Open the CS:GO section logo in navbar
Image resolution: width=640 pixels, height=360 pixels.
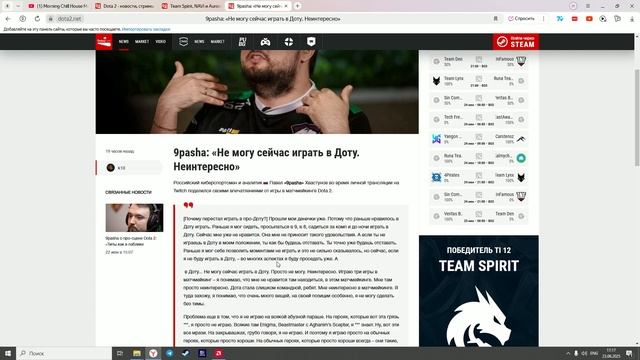click(x=183, y=42)
